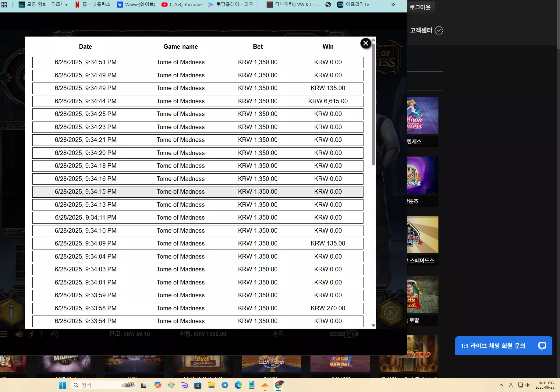Click the Game name column header

pos(181,47)
